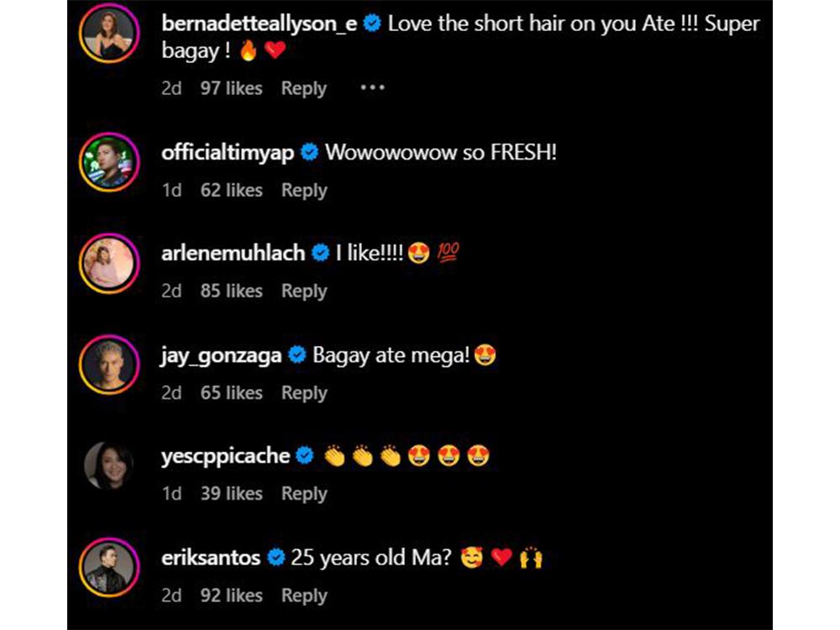Reply to officialtimyap's comment

tap(303, 191)
